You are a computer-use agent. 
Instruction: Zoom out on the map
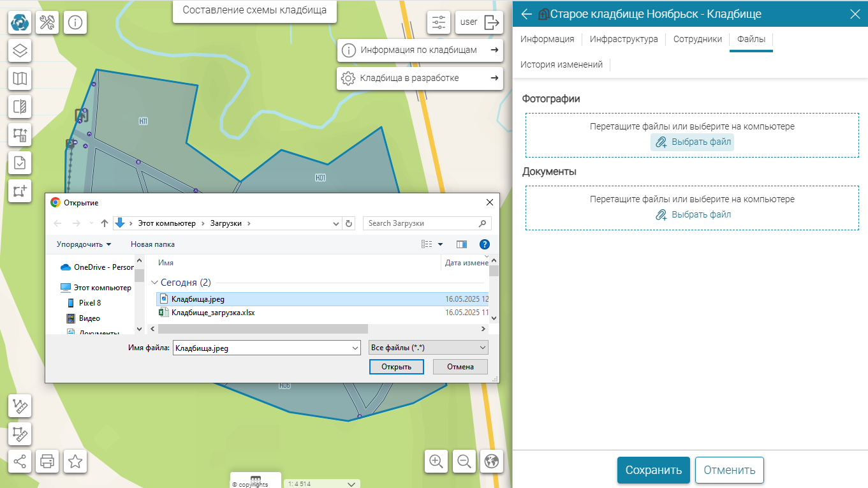(464, 461)
